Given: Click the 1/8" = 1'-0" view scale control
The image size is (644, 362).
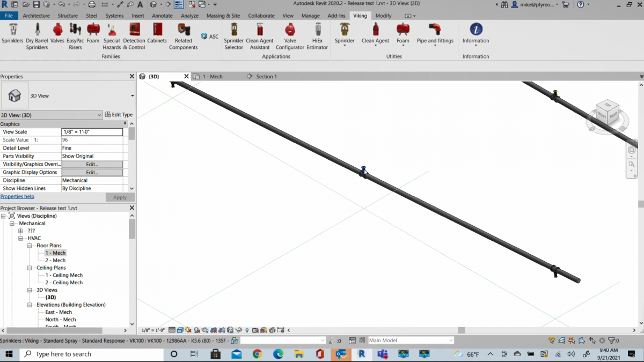Looking at the screenshot, I should tap(152, 330).
